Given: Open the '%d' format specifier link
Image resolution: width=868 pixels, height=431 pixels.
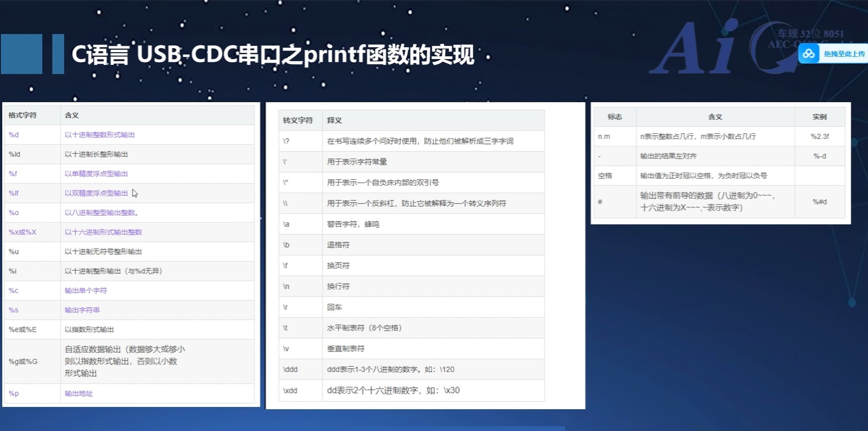Looking at the screenshot, I should pyautogui.click(x=14, y=135).
